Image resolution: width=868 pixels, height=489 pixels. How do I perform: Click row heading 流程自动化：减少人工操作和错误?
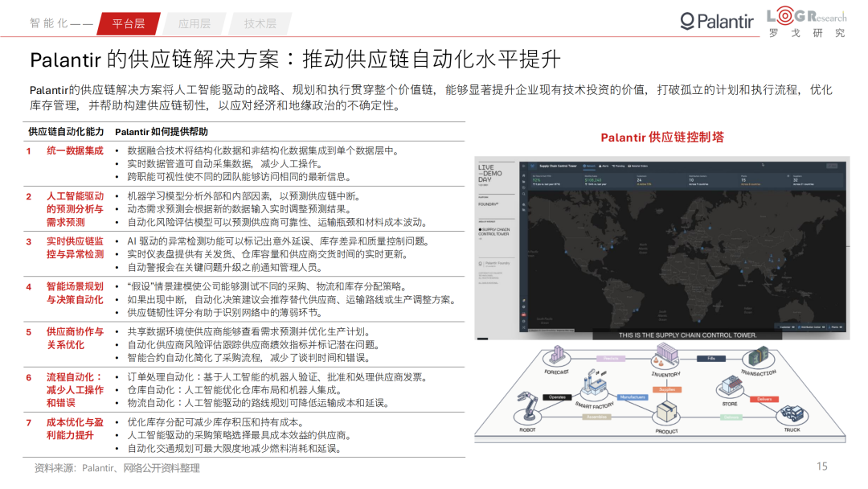(75, 390)
